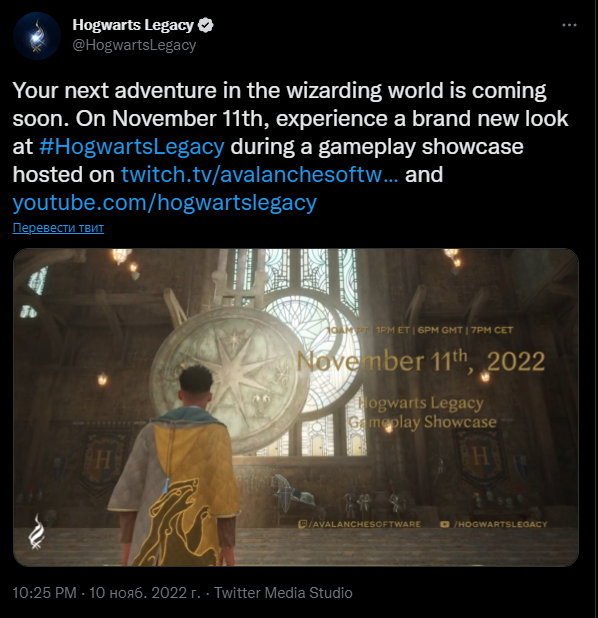Click Перевести твит to translate
The width and height of the screenshot is (598, 618).
tap(58, 228)
